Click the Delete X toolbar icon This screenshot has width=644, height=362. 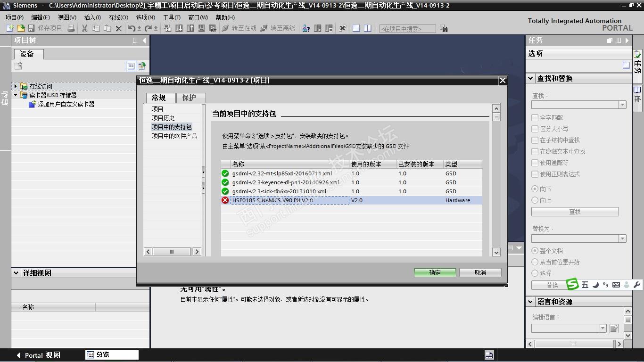119,28
